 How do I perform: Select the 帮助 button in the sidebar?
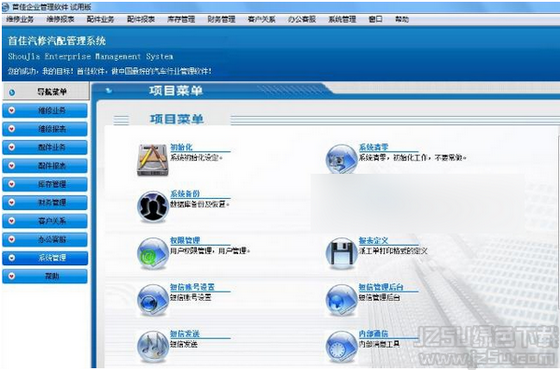(45, 276)
